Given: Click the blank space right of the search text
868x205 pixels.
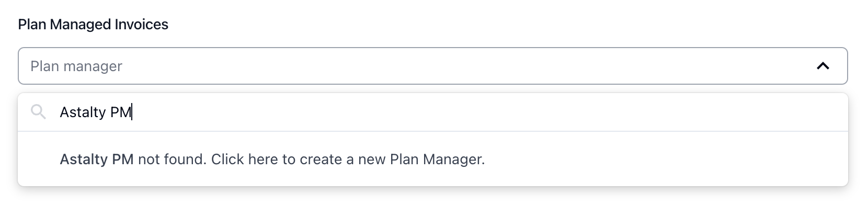Looking at the screenshot, I should (471, 112).
